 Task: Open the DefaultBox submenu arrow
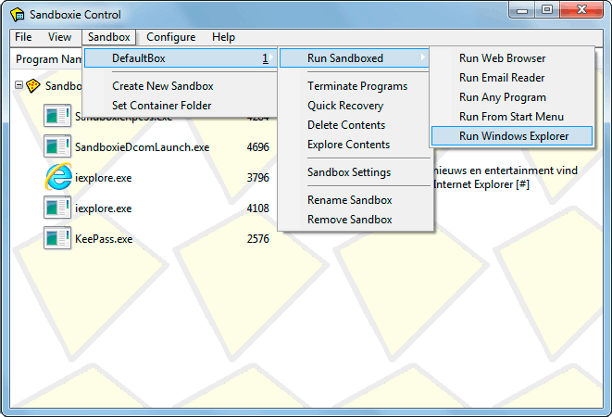[x=271, y=58]
